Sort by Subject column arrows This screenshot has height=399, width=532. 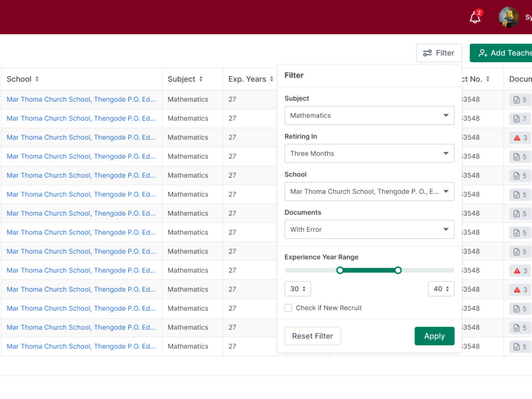[201, 79]
